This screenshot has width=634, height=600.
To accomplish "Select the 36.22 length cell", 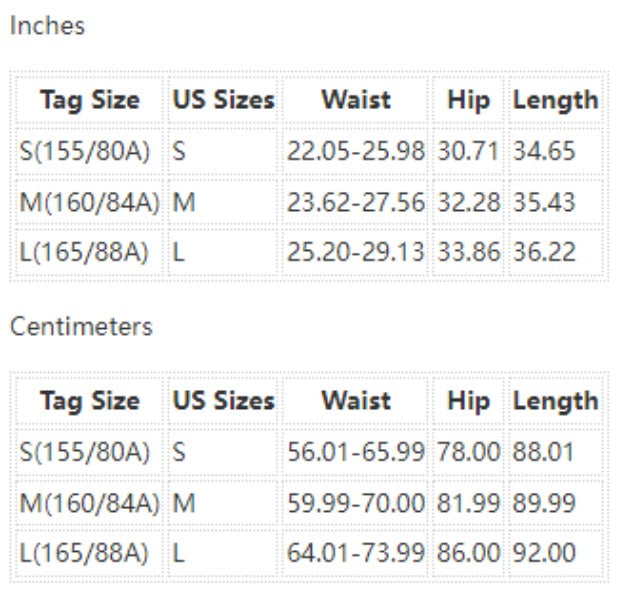I will (x=544, y=254).
